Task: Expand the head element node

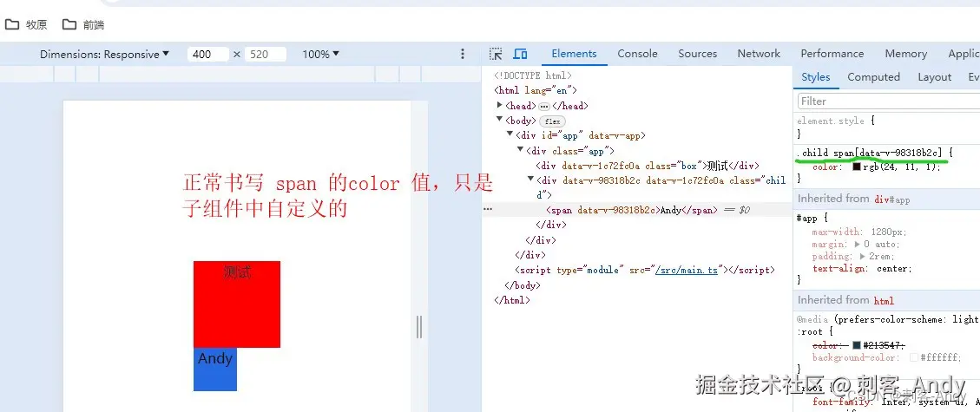Action: pos(499,106)
